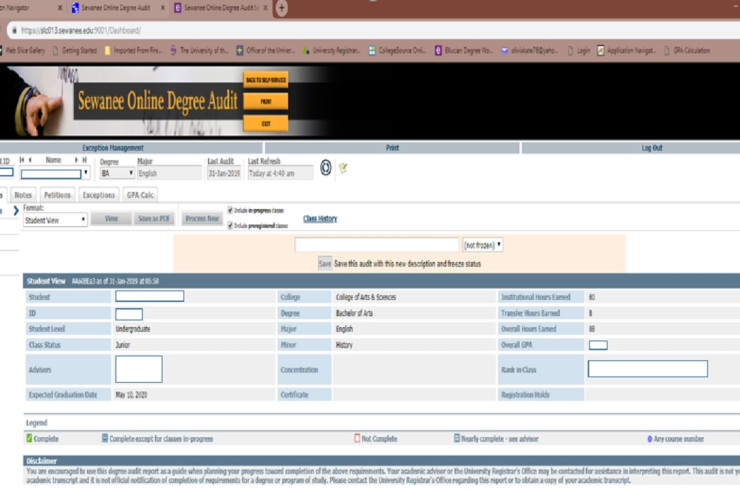Viewport: 740px width, 494px height.
Task: Open a new browser tab
Action: tap(282, 8)
